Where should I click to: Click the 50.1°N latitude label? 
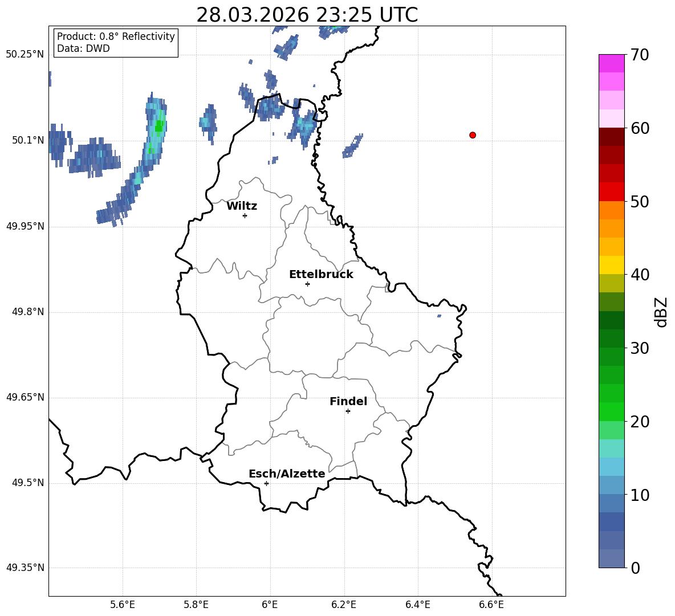[x=28, y=140]
